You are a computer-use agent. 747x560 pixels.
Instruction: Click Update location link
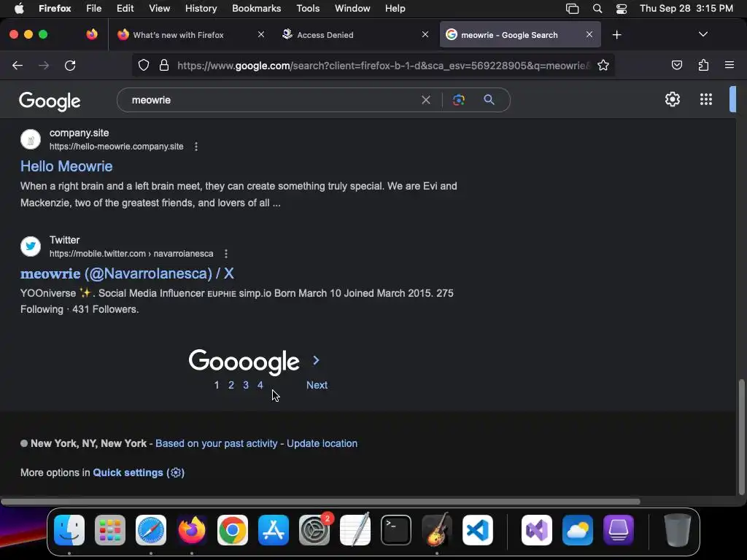click(x=322, y=443)
